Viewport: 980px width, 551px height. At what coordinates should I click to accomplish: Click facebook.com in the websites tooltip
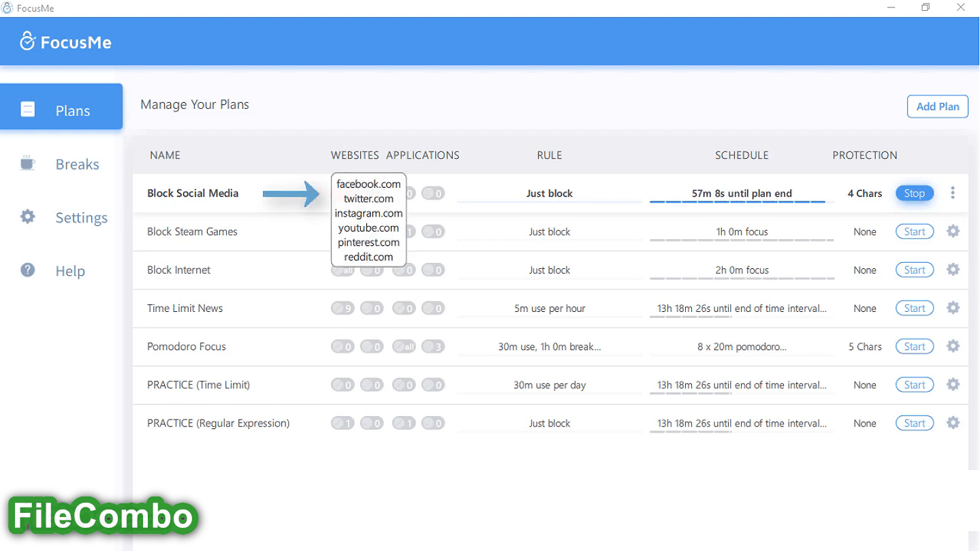click(x=368, y=184)
